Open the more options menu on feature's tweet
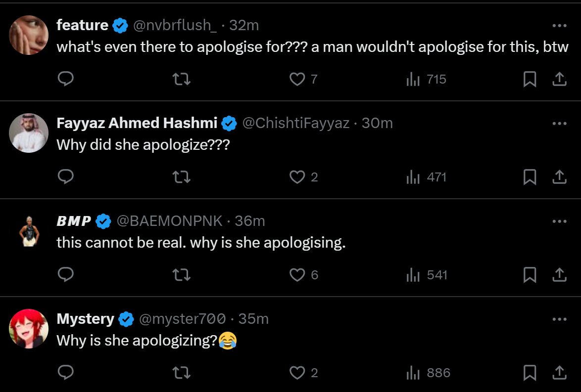The height and width of the screenshot is (392, 581). (559, 26)
